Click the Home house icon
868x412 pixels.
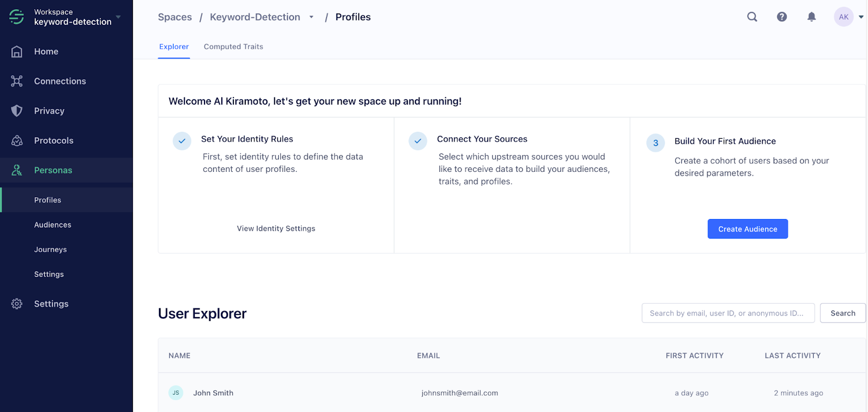tap(17, 51)
